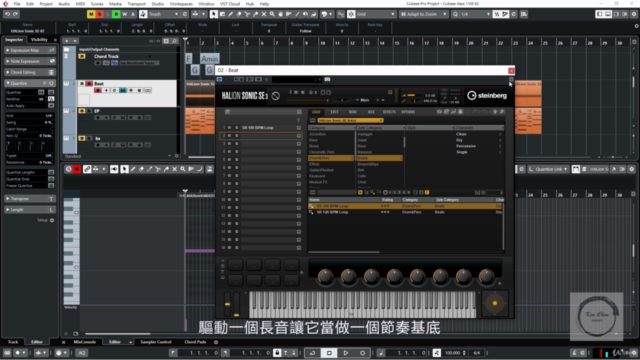This screenshot has height=360, width=640.
Task: Select the Draw pencil tool
Action: tap(231, 14)
